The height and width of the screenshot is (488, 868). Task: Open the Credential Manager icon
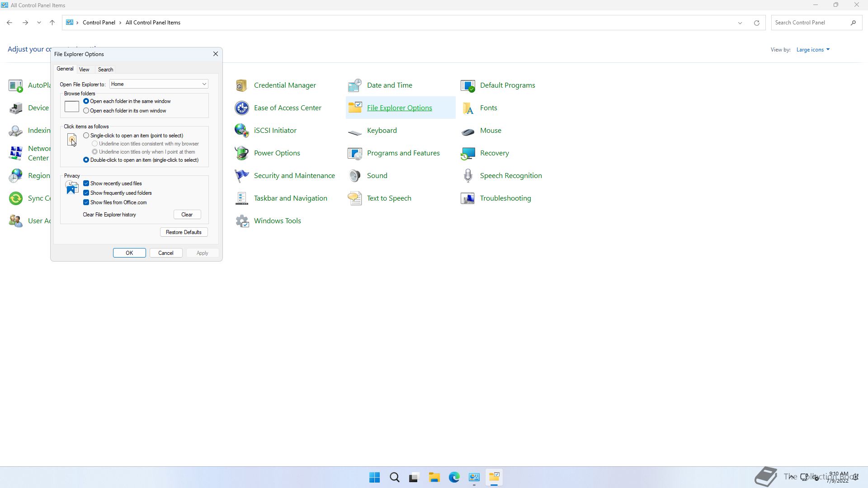point(241,85)
